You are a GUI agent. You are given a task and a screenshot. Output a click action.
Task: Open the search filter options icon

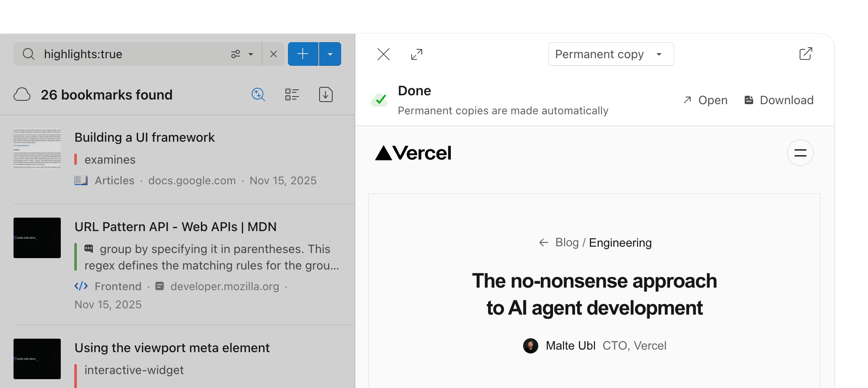click(236, 54)
